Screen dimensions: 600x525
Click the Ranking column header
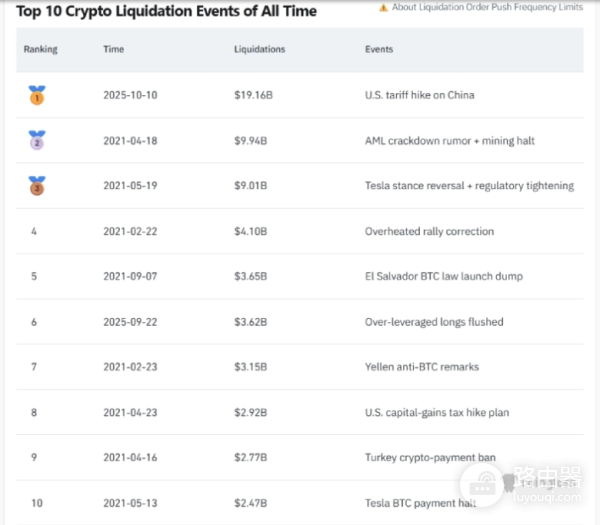click(41, 49)
